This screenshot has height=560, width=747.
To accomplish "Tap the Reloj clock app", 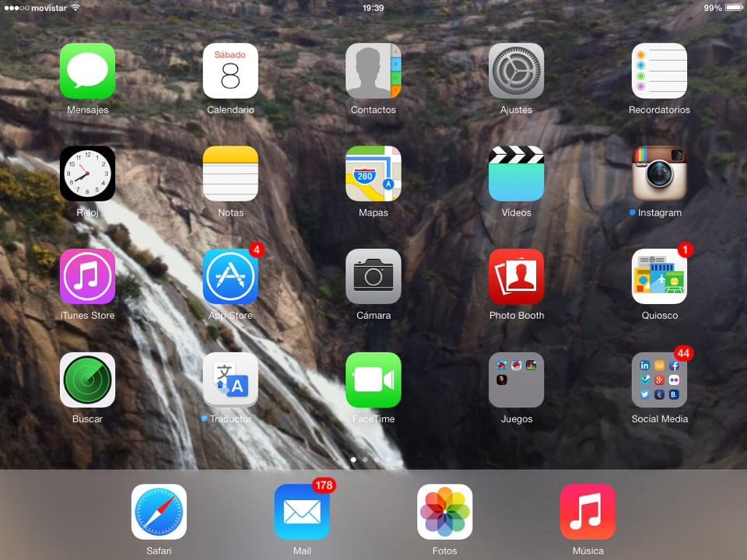I will 87,173.
